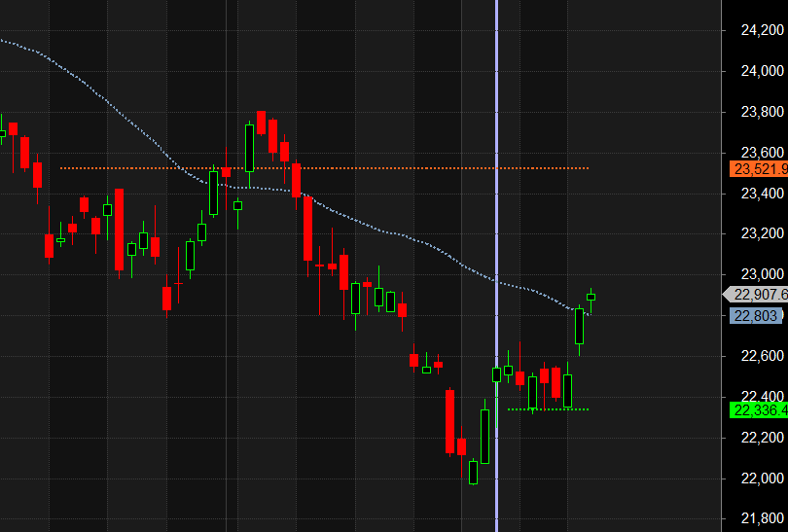Click the 23,800 axis value
Image resolution: width=788 pixels, height=532 pixels.
763,112
